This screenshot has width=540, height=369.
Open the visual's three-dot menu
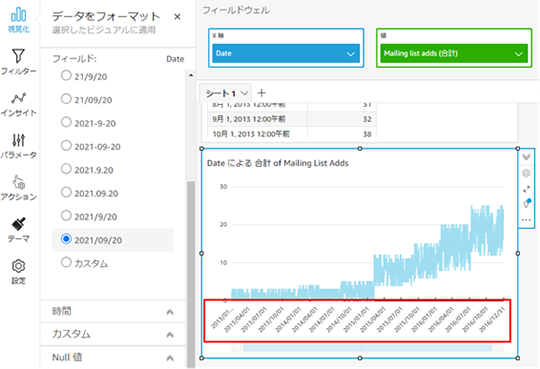coord(526,220)
